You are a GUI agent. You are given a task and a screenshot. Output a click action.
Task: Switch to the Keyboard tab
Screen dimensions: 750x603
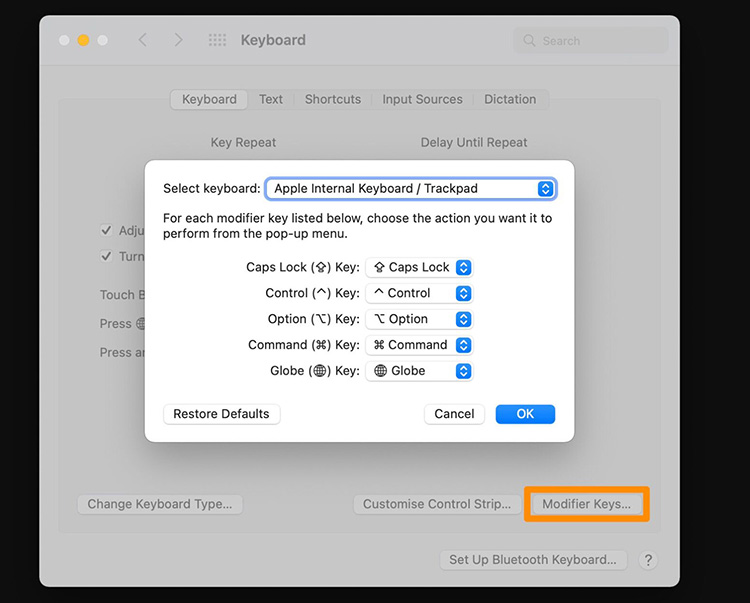point(209,99)
